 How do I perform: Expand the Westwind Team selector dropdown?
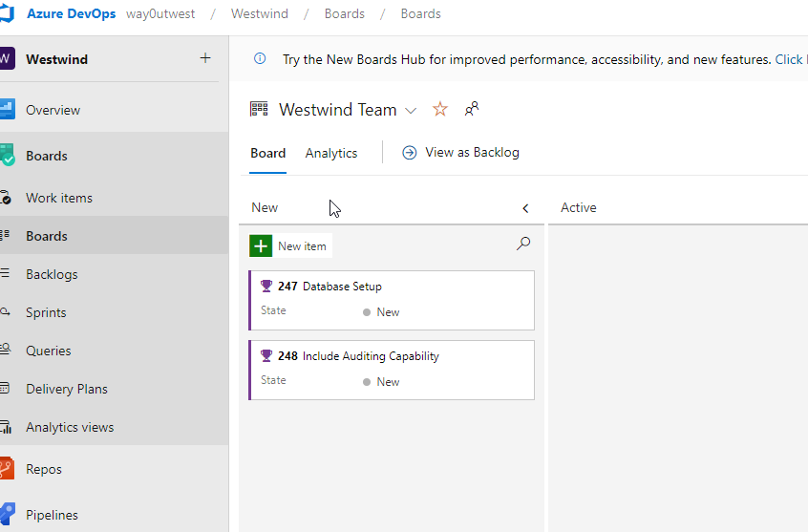tap(411, 111)
